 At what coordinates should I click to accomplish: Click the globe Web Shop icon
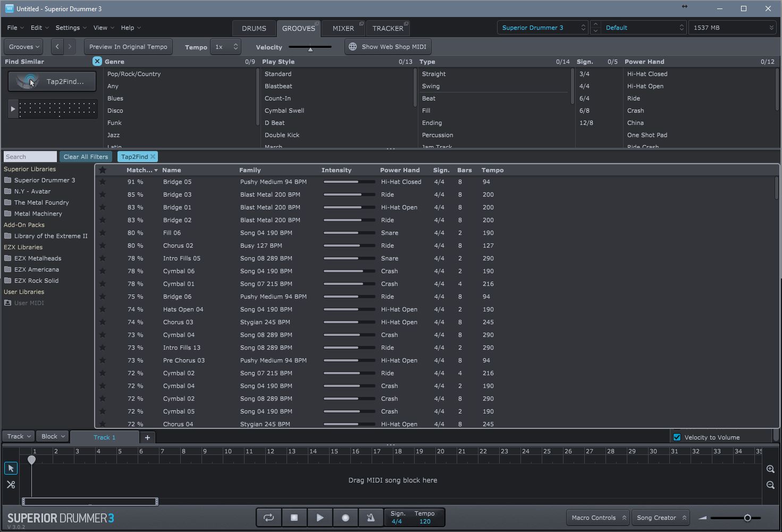point(352,47)
